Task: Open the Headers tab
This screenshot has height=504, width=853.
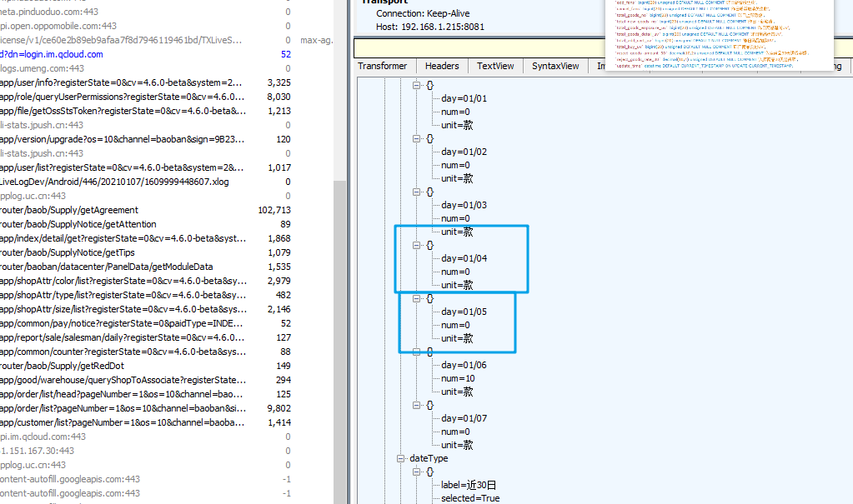Action: click(442, 66)
